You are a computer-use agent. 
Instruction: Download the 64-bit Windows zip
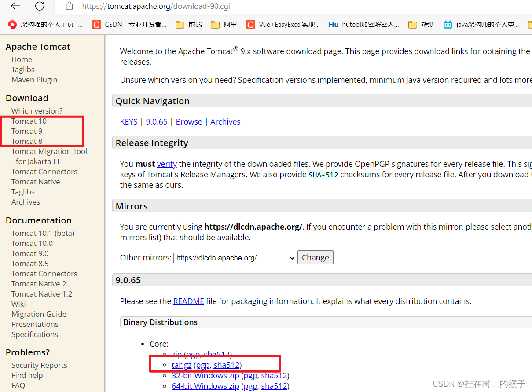tap(205, 386)
